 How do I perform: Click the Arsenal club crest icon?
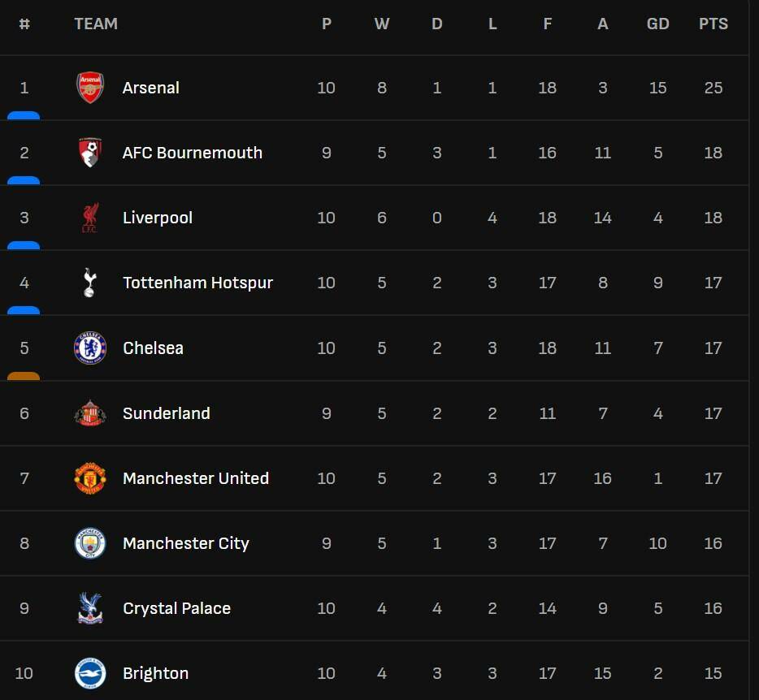click(90, 88)
